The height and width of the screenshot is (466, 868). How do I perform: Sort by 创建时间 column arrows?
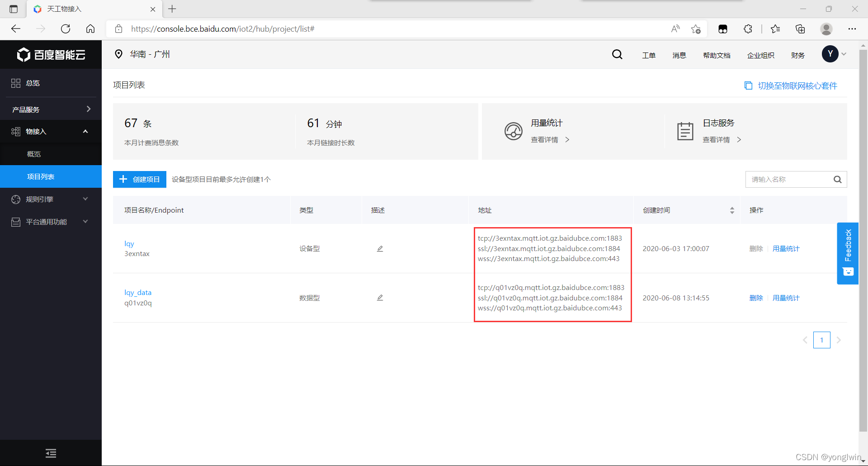coord(732,210)
